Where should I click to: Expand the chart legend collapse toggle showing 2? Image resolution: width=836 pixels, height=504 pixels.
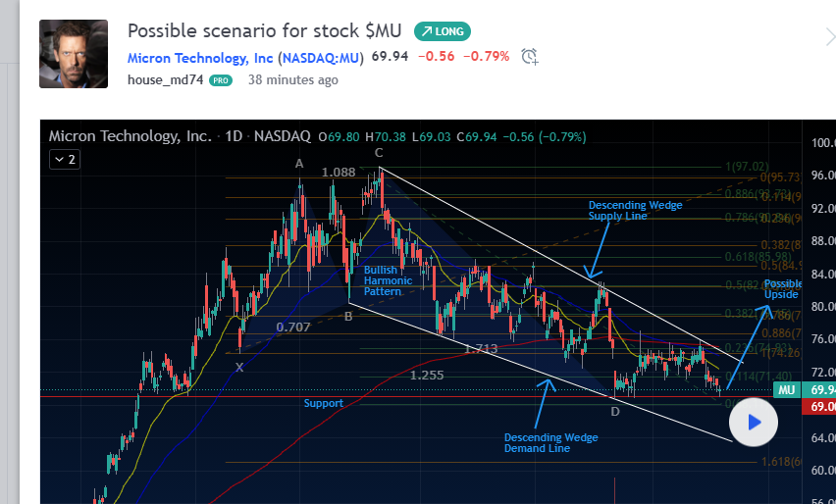click(65, 159)
